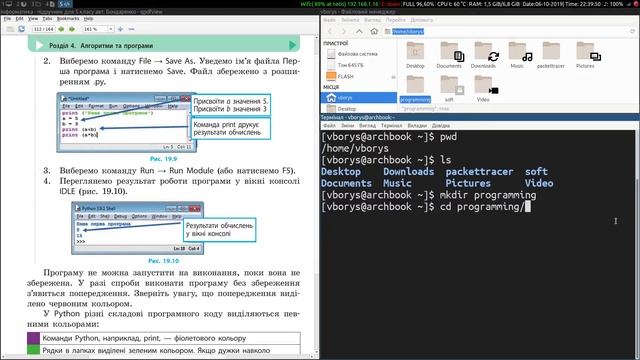
Task: Open the Зміни menu in terminal
Action: 348,126
